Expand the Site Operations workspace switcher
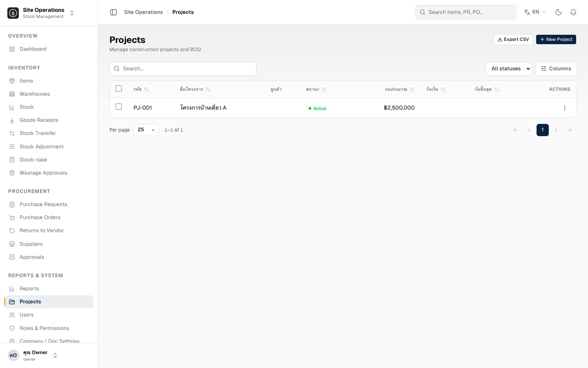This screenshot has width=588, height=368. coord(72,13)
